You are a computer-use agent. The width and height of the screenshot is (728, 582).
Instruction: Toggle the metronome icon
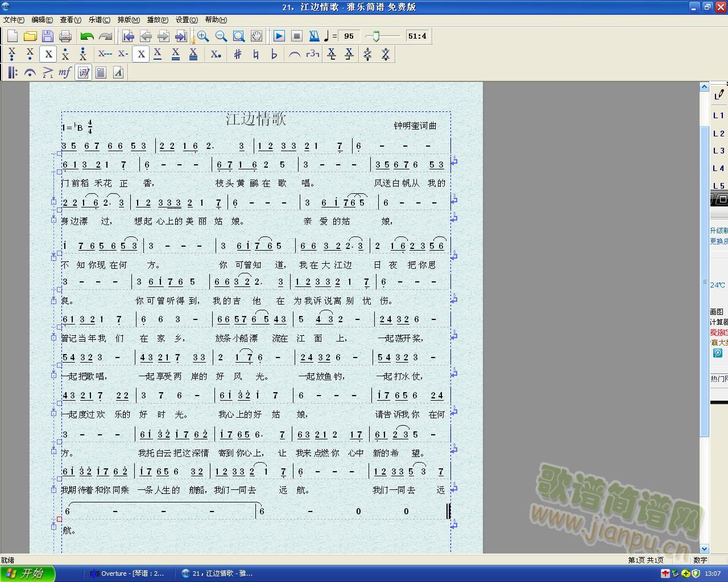click(x=314, y=36)
